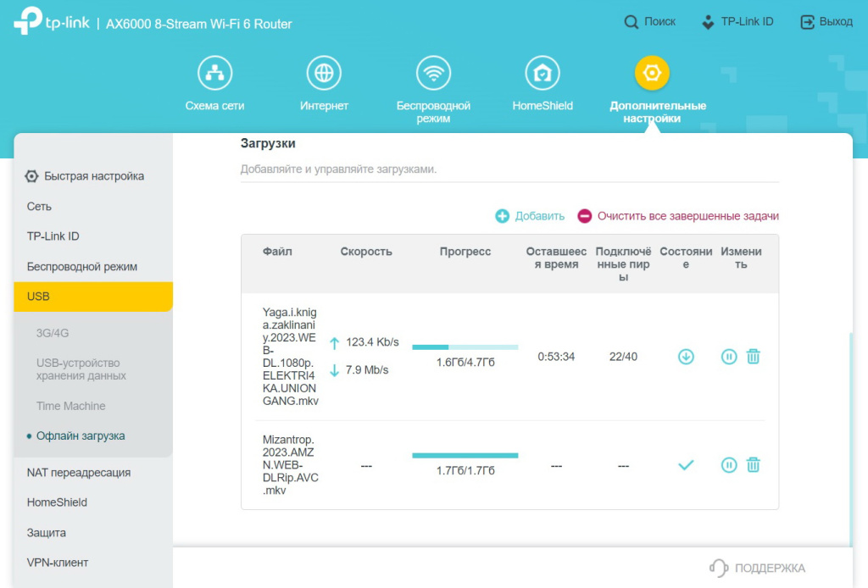Image resolution: width=868 pixels, height=588 pixels.
Task: Click progress value 1.7Гб/1.7Гб
Action: click(465, 471)
